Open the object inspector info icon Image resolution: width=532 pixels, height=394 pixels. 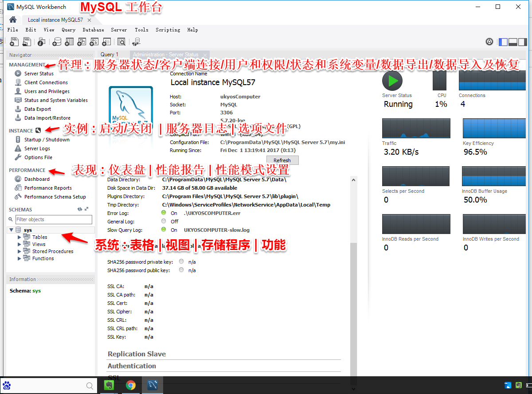(41, 42)
